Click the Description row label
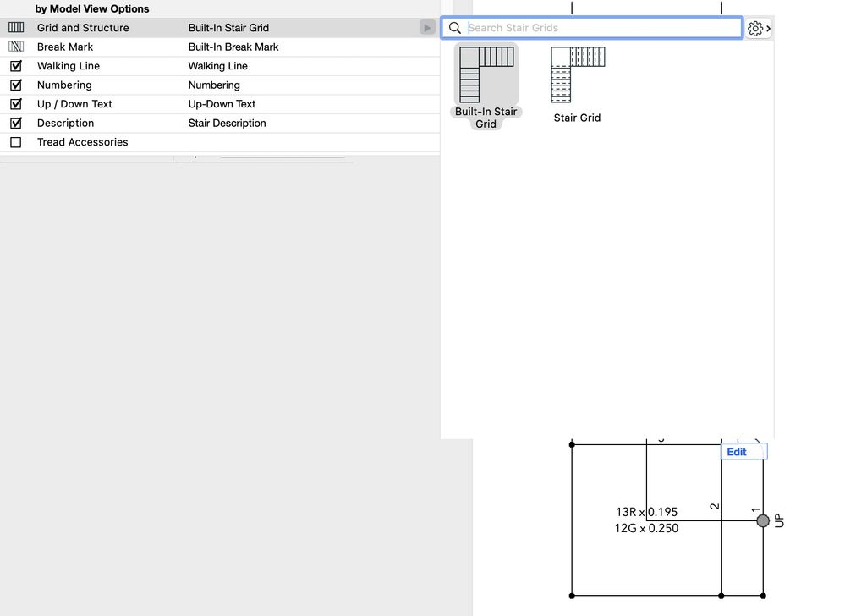Image resolution: width=845 pixels, height=616 pixels. 65,123
